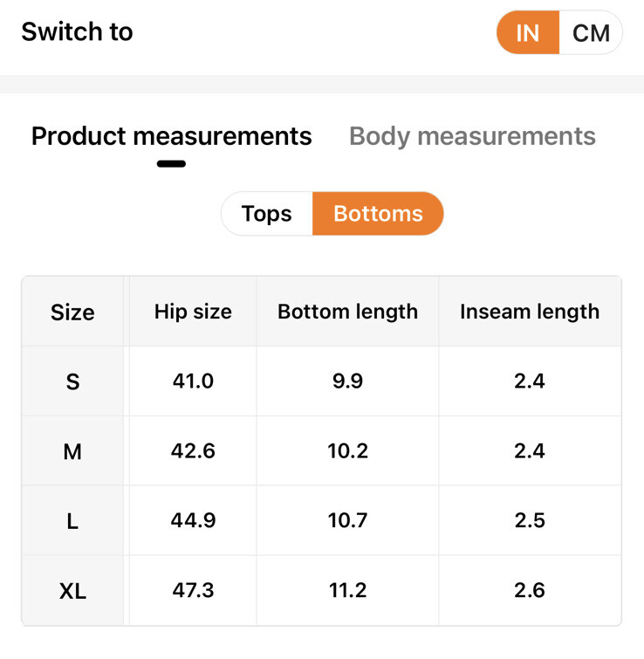Switch to the Tops measurements
Image resolution: width=644 pixels, height=659 pixels.
coord(266,214)
